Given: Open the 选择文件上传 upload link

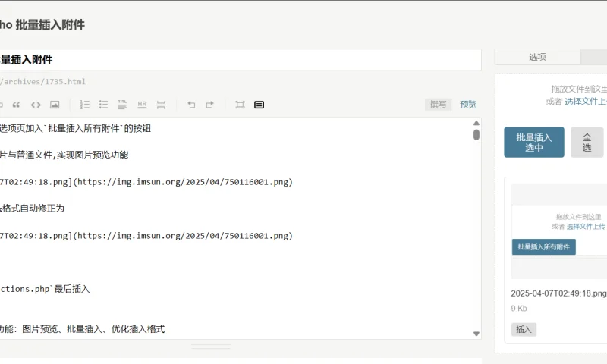Looking at the screenshot, I should coord(585,102).
